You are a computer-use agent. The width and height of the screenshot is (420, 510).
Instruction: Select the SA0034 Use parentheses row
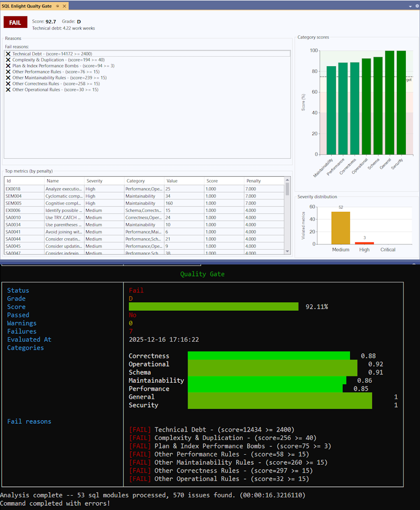(145, 225)
